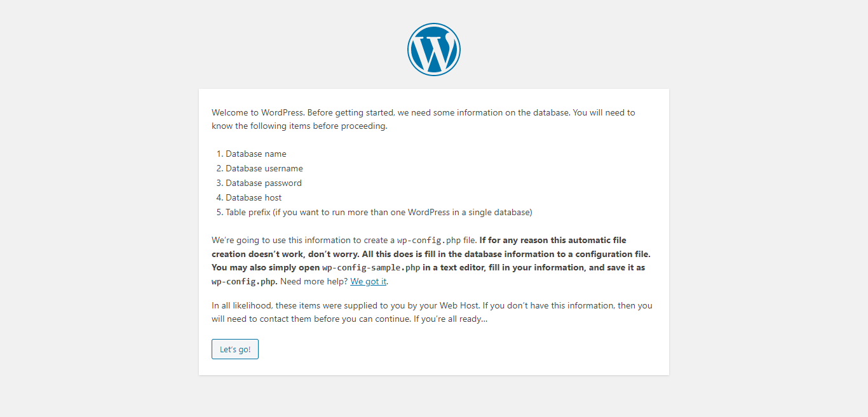Click the "Database password" list item
The width and height of the screenshot is (868, 417).
263,183
